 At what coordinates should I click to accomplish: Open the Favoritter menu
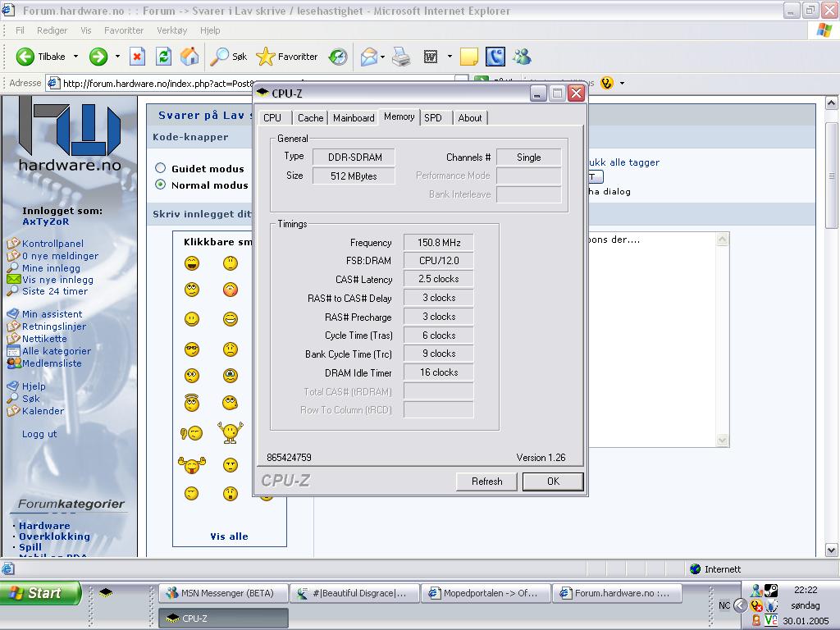124,30
